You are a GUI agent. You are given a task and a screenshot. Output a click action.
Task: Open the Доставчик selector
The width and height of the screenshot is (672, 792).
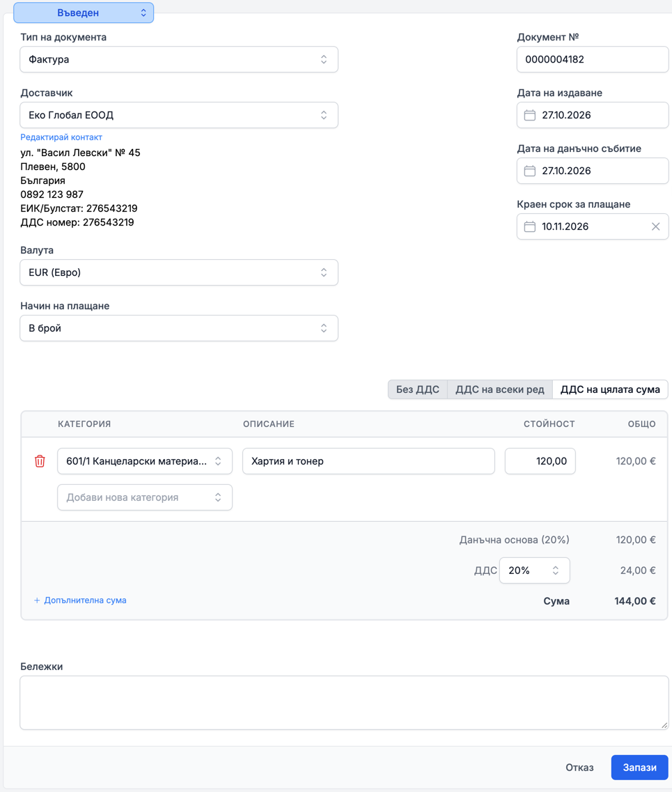coord(179,115)
